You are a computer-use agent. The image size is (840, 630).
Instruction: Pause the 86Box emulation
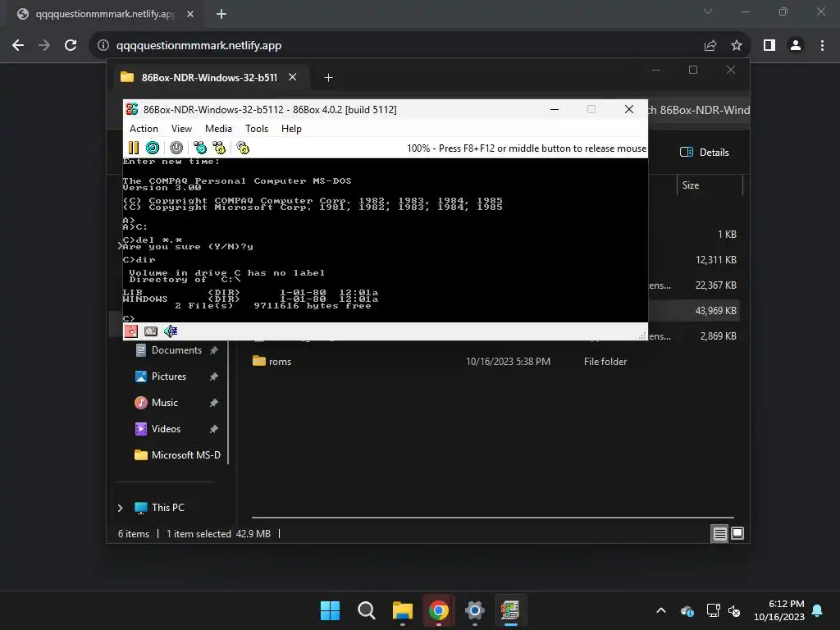pyautogui.click(x=134, y=148)
